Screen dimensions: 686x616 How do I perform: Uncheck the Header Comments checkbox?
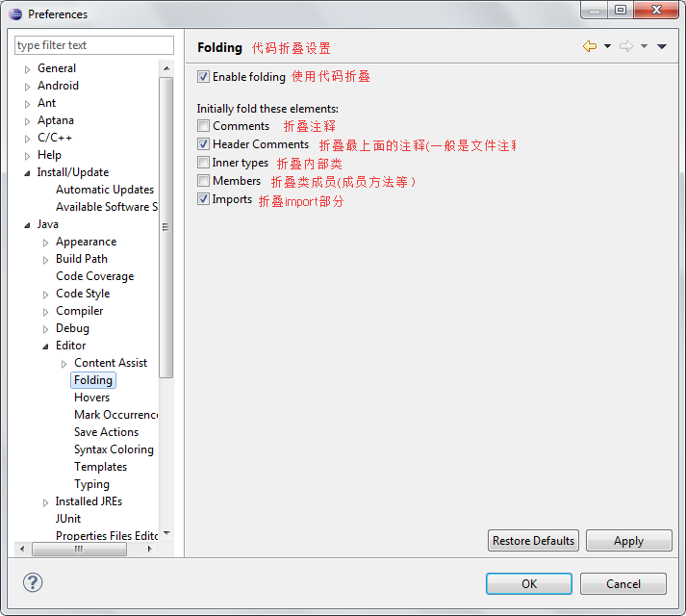[203, 144]
